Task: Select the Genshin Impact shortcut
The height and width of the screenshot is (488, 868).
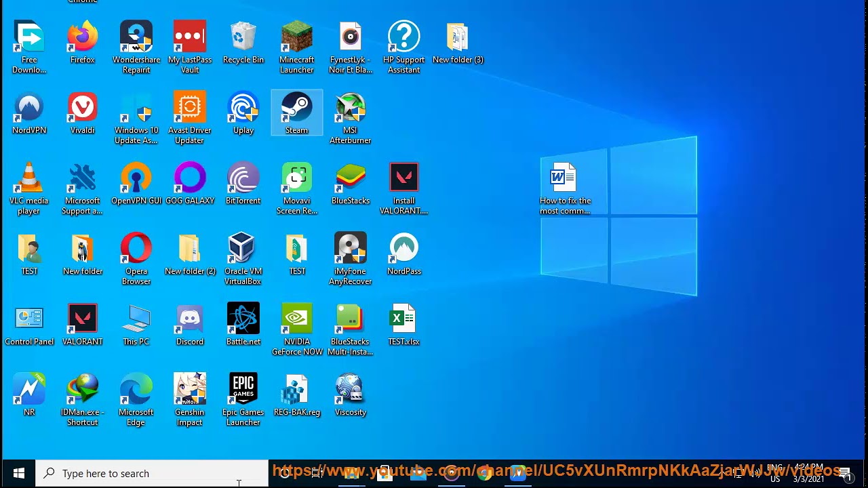Action: pos(190,389)
